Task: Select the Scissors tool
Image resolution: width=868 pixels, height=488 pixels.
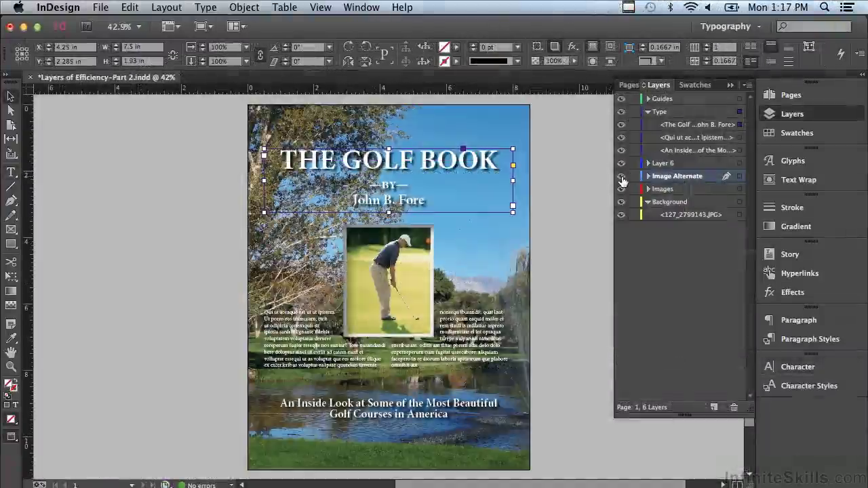Action: pyautogui.click(x=11, y=262)
